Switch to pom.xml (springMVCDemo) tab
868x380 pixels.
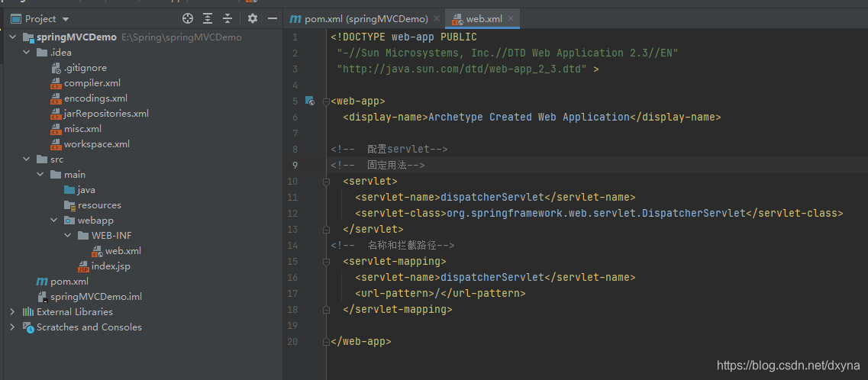(x=365, y=19)
